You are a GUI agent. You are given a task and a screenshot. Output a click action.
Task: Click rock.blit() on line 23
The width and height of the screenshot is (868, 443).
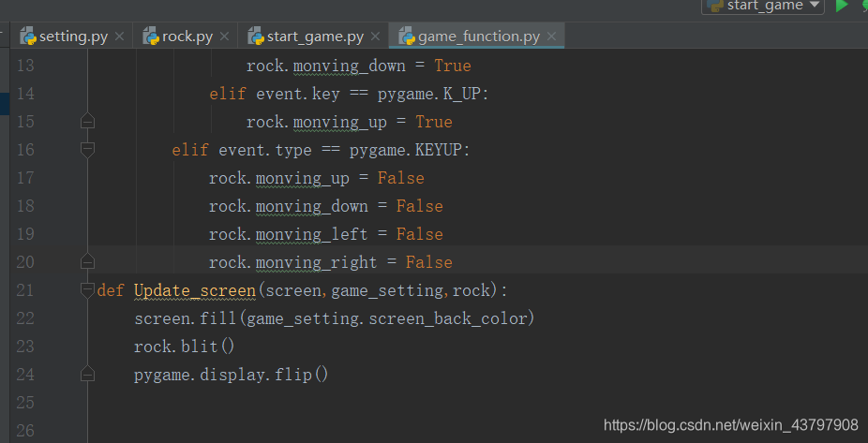point(185,347)
